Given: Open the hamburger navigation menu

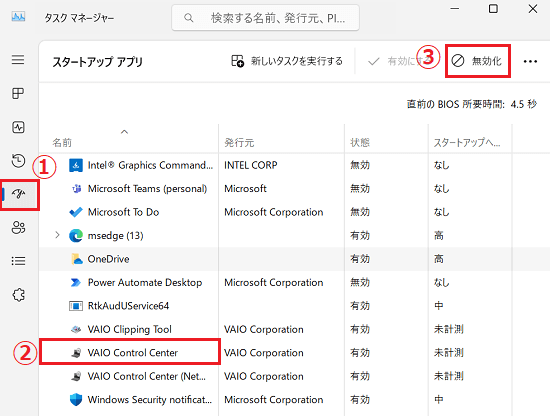Looking at the screenshot, I should (x=18, y=60).
